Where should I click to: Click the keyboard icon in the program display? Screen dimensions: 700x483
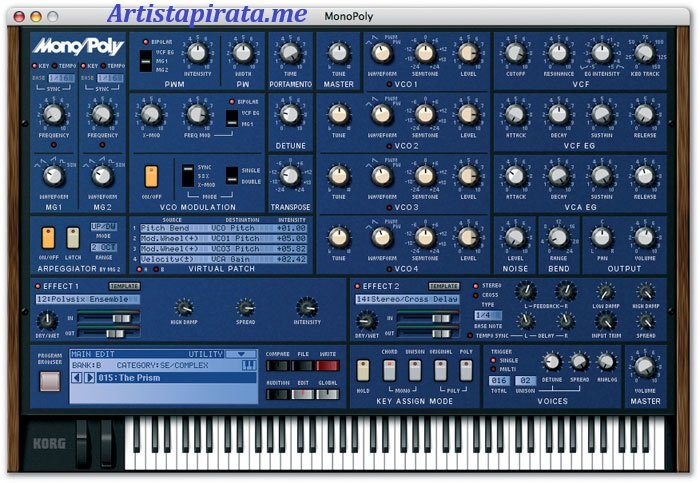pos(249,366)
